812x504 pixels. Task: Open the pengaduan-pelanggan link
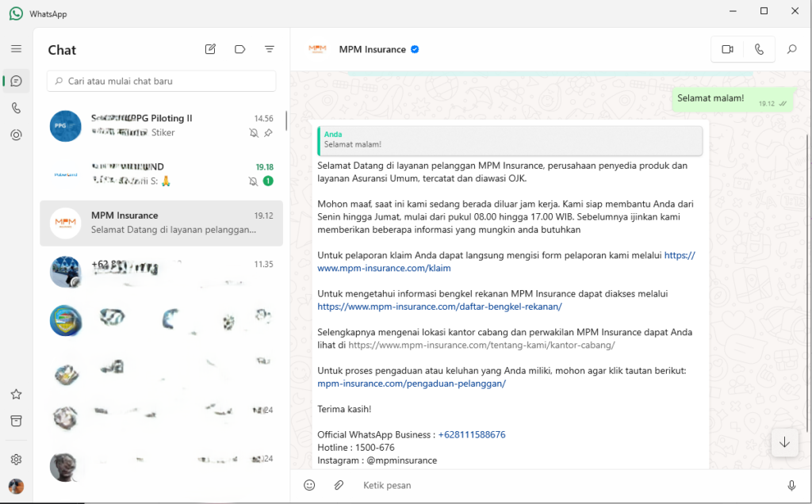point(412,384)
